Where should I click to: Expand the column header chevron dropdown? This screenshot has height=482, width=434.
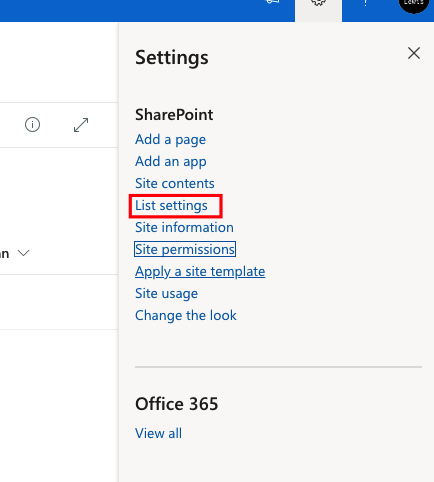point(24,253)
